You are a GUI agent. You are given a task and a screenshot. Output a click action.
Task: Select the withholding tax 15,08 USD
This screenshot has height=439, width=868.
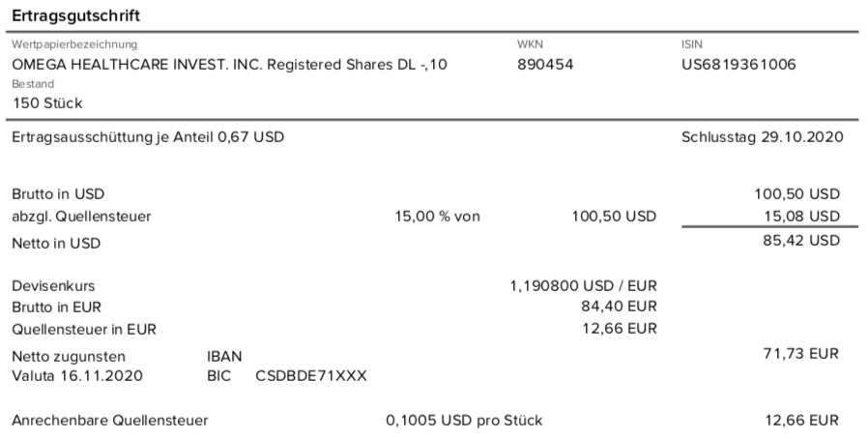[x=802, y=217]
